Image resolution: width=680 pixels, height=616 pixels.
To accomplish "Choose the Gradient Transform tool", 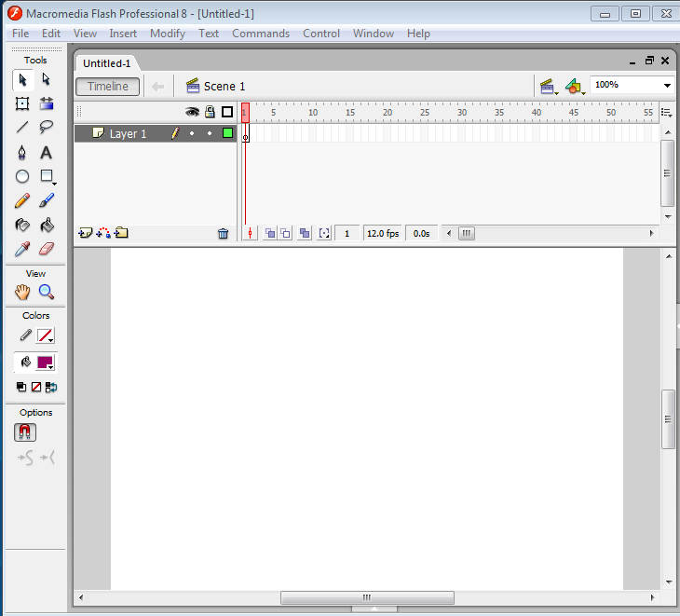I will [x=47, y=103].
